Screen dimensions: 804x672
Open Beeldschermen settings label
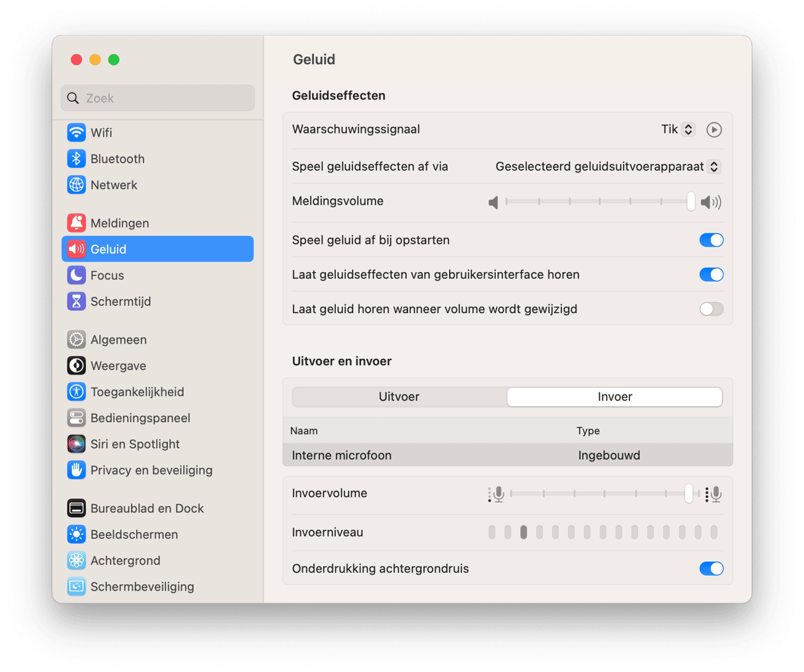[134, 535]
